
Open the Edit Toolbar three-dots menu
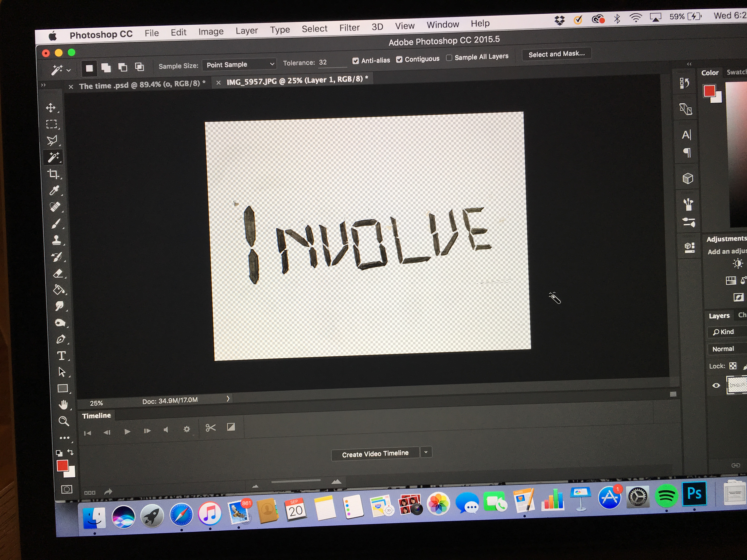(65, 438)
